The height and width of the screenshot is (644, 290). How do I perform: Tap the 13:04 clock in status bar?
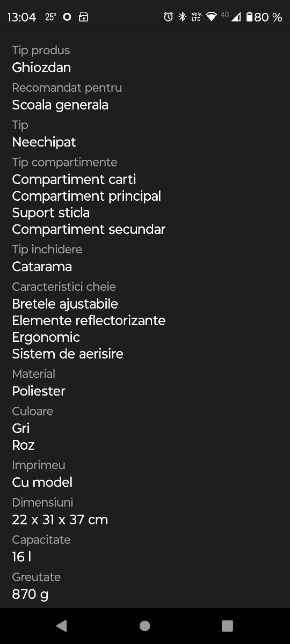tap(22, 17)
